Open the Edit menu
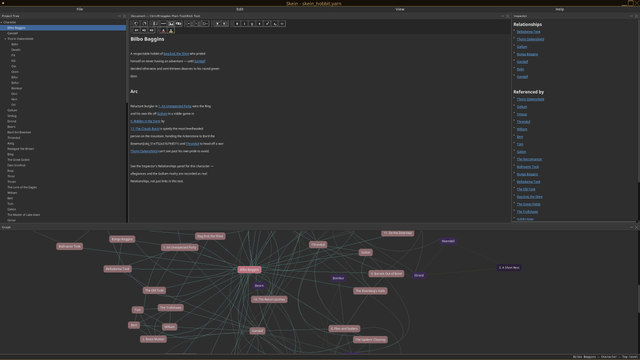Screen dimensions: 640x360 pyautogui.click(x=240, y=9)
